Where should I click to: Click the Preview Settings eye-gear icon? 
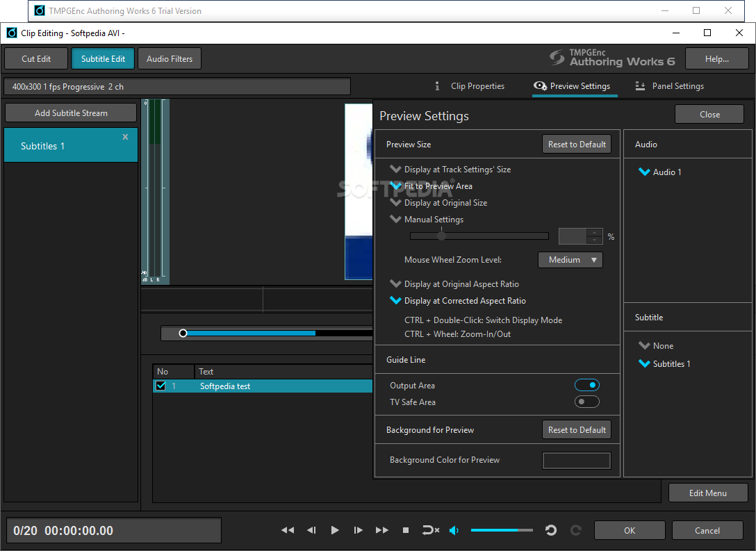(x=540, y=85)
